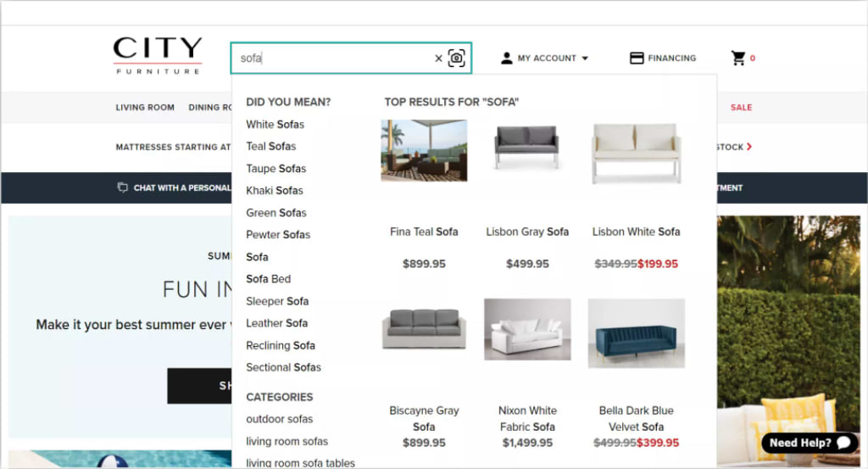Click the Biscayne Gray Sofa product name

[x=424, y=419]
